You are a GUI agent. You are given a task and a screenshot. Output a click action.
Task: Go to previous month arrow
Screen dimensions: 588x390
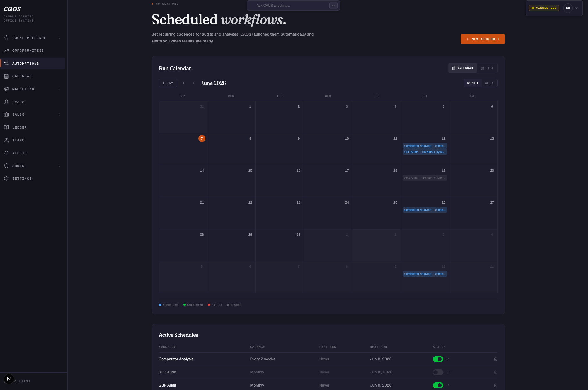point(183,83)
